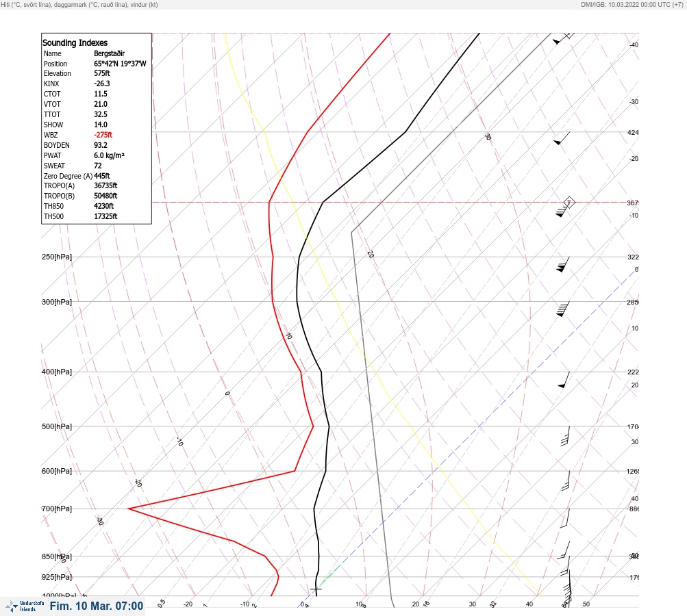Viewport: 687px width, 616px height.
Task: Click the 500[hPa] pressure label
Action: pyautogui.click(x=57, y=426)
